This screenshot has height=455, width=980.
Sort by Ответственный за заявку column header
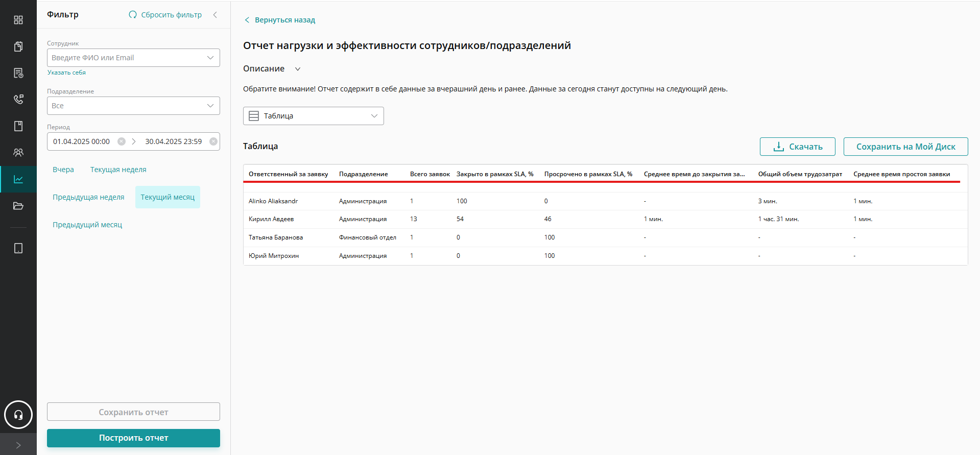point(289,174)
